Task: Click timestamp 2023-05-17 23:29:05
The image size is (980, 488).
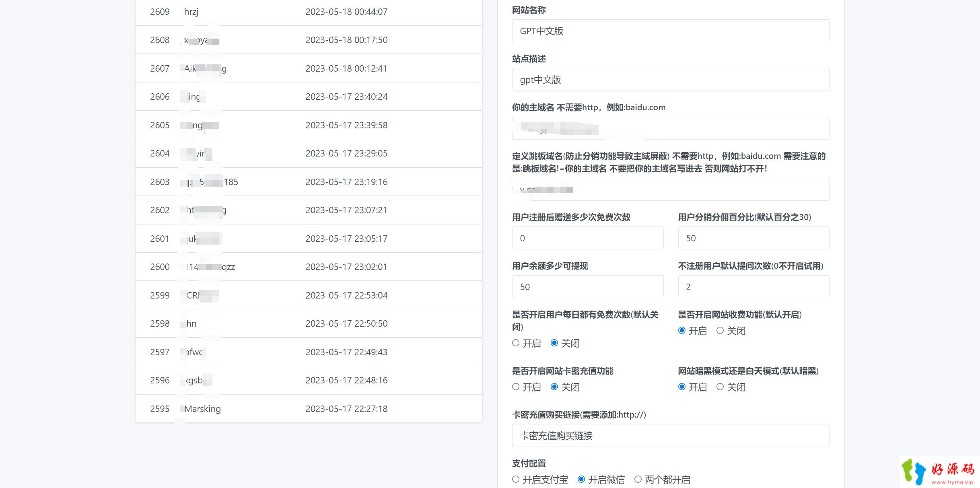Action: tap(346, 154)
